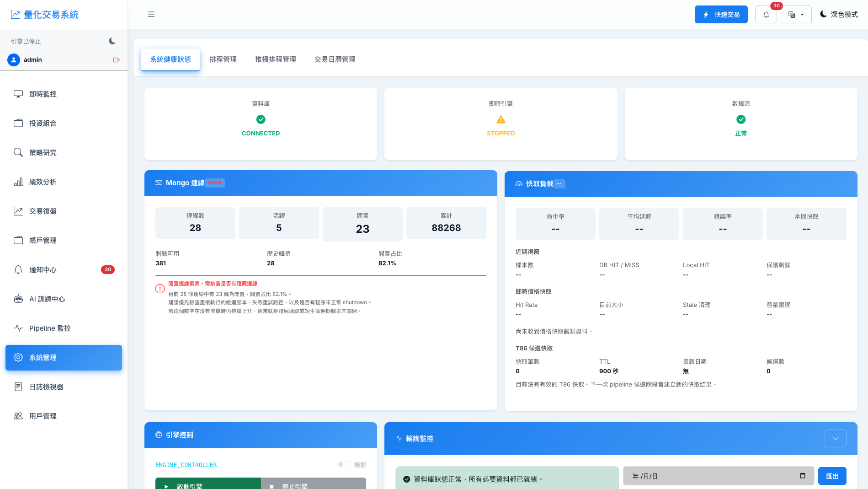The height and width of the screenshot is (489, 868).
Task: Open 即時監控 in sidebar
Action: 64,94
